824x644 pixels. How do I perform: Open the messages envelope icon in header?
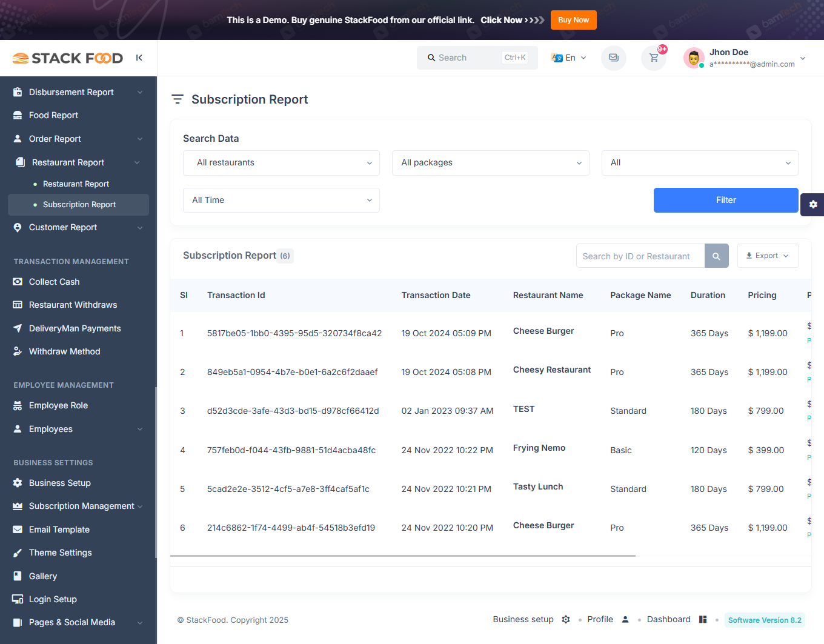point(614,58)
